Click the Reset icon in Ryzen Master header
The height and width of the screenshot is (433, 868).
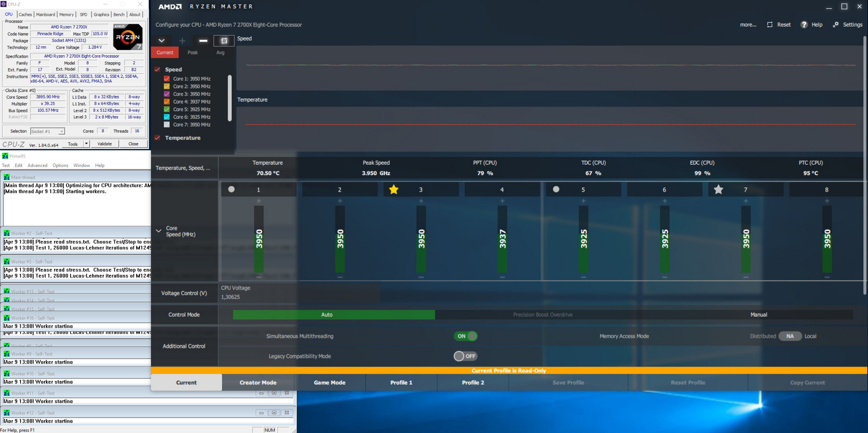(770, 24)
